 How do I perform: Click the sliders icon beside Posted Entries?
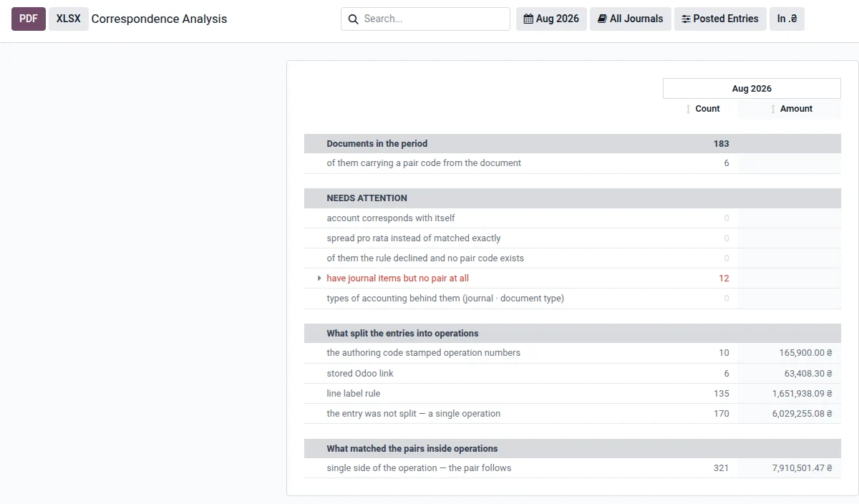coord(686,19)
